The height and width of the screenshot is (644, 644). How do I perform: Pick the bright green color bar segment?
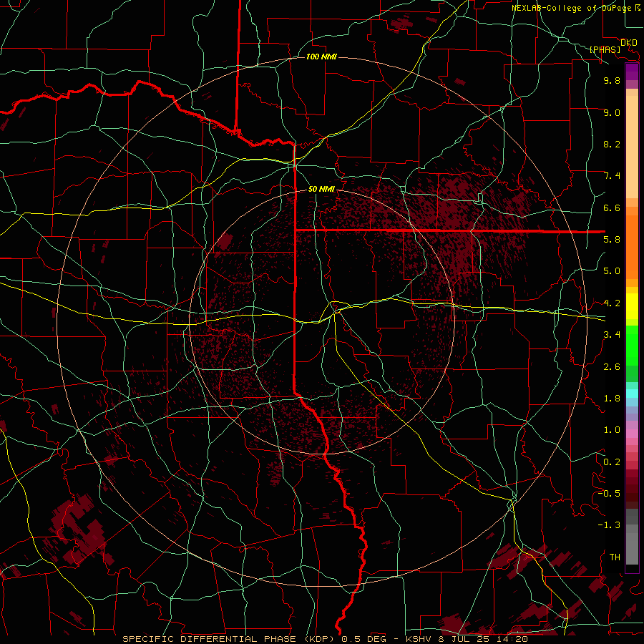632,346
